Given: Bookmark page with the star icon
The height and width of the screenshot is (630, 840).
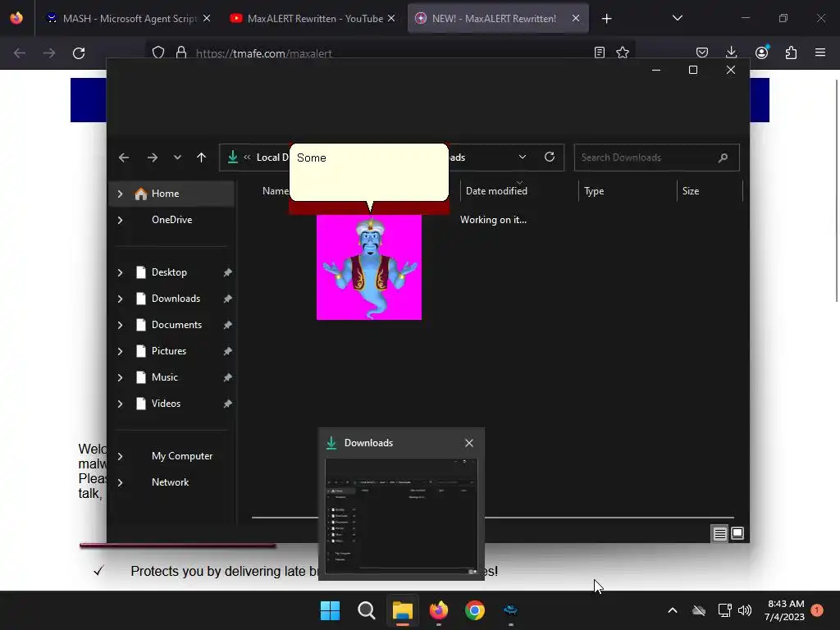Looking at the screenshot, I should [623, 52].
